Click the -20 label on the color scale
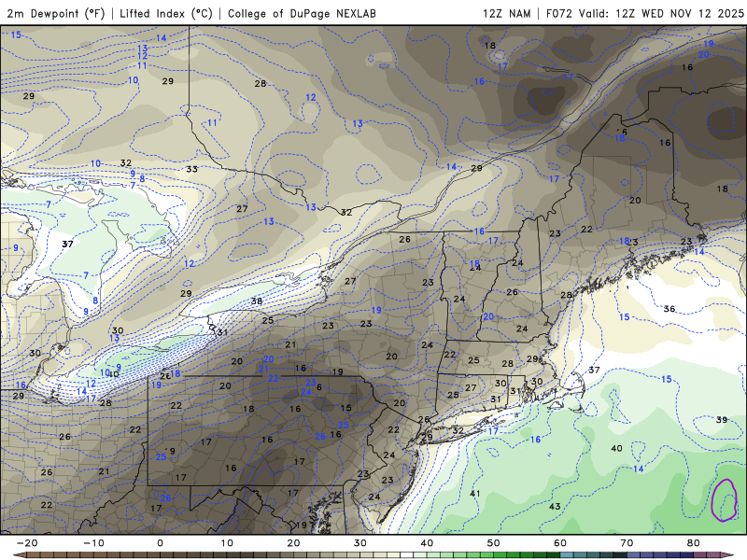This screenshot has width=747, height=560. (x=27, y=543)
